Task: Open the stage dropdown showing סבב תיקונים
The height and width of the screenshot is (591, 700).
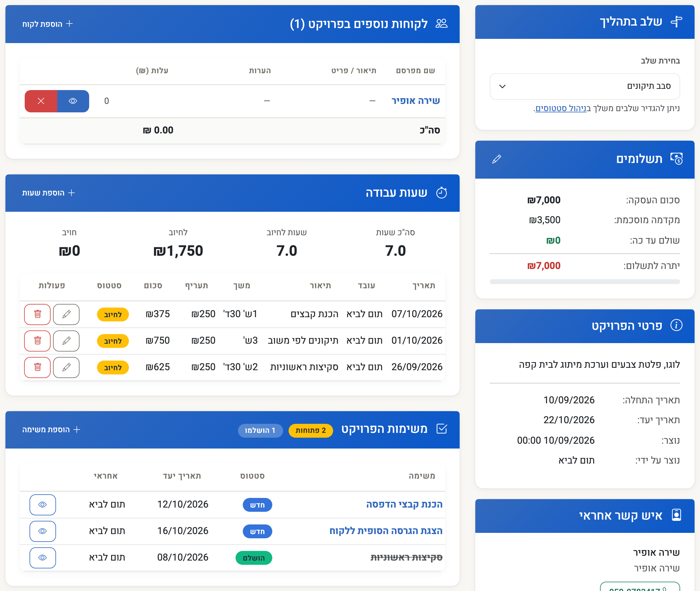Action: [x=584, y=86]
